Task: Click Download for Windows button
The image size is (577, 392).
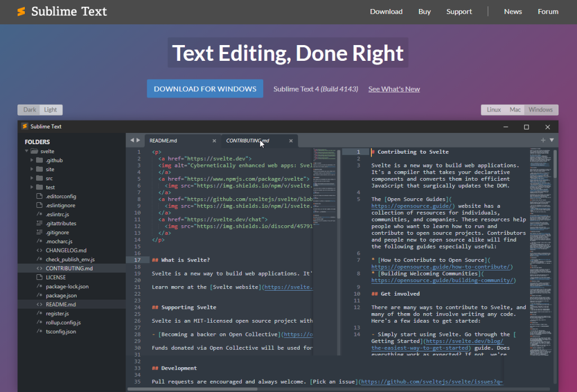Action: (x=205, y=88)
